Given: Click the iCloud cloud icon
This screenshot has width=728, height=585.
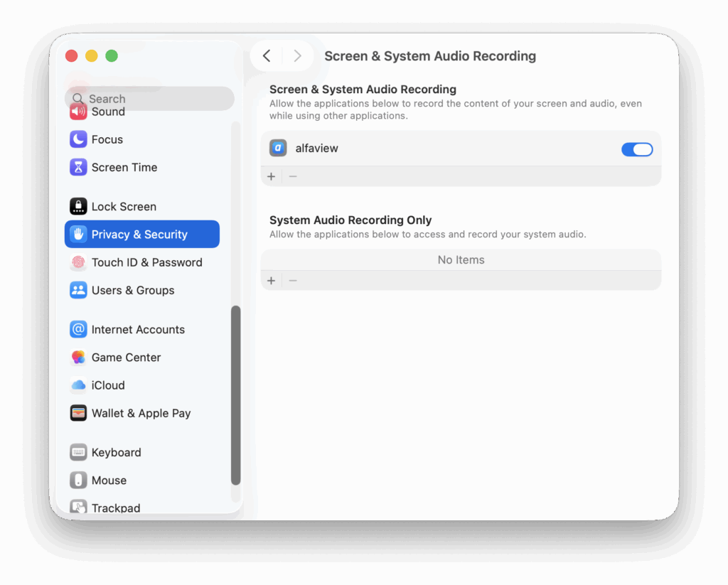Looking at the screenshot, I should (x=78, y=385).
